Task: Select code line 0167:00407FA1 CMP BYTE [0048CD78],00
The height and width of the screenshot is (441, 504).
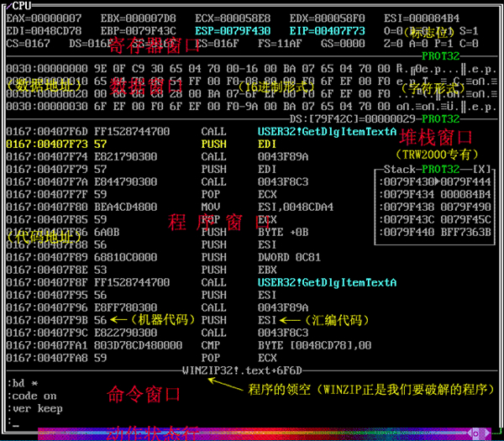Action: point(189,345)
